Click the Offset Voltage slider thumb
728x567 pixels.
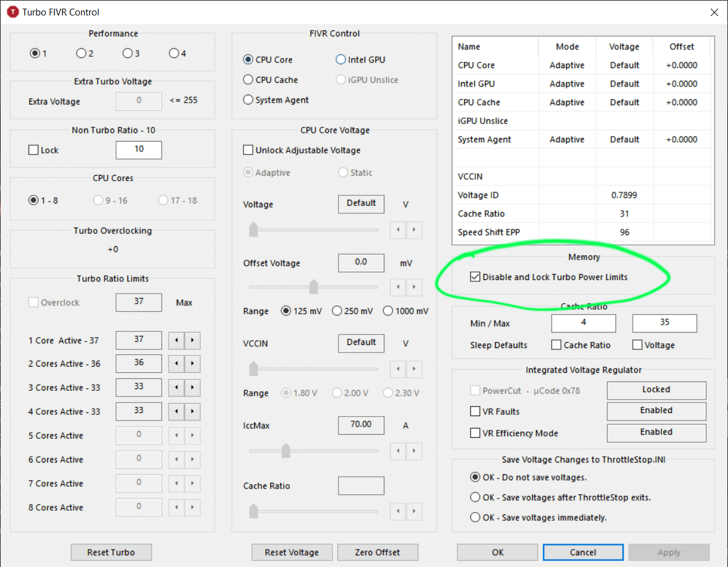tap(314, 286)
